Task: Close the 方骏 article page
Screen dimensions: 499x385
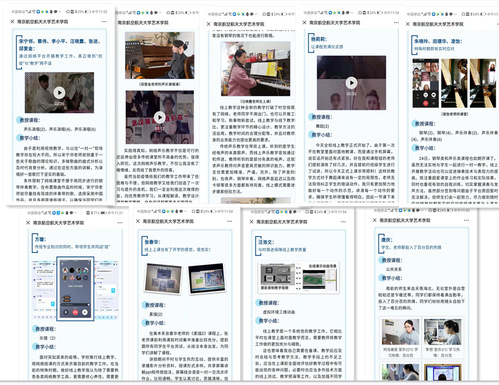Action: (28, 223)
